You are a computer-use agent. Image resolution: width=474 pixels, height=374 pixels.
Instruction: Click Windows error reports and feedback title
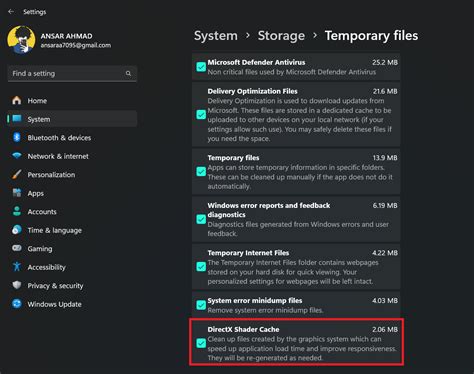269,210
